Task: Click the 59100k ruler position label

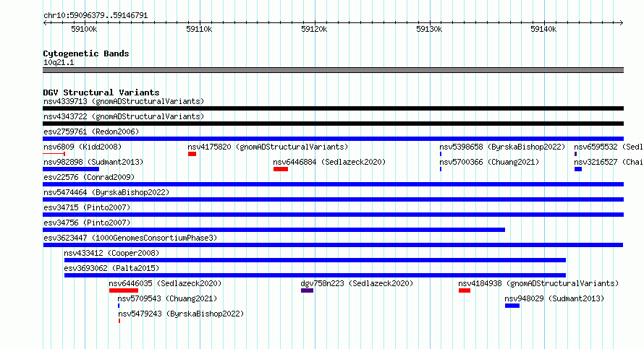Action: (x=84, y=29)
